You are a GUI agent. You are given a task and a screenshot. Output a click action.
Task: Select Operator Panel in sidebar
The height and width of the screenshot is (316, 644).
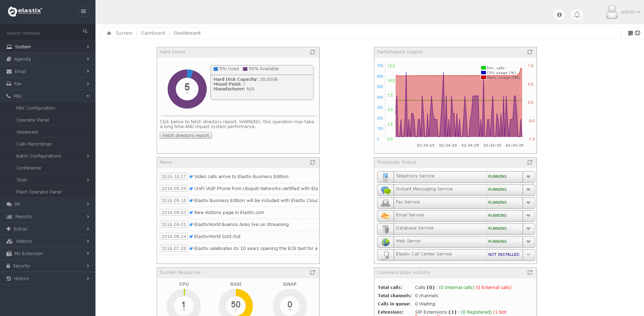[33, 120]
